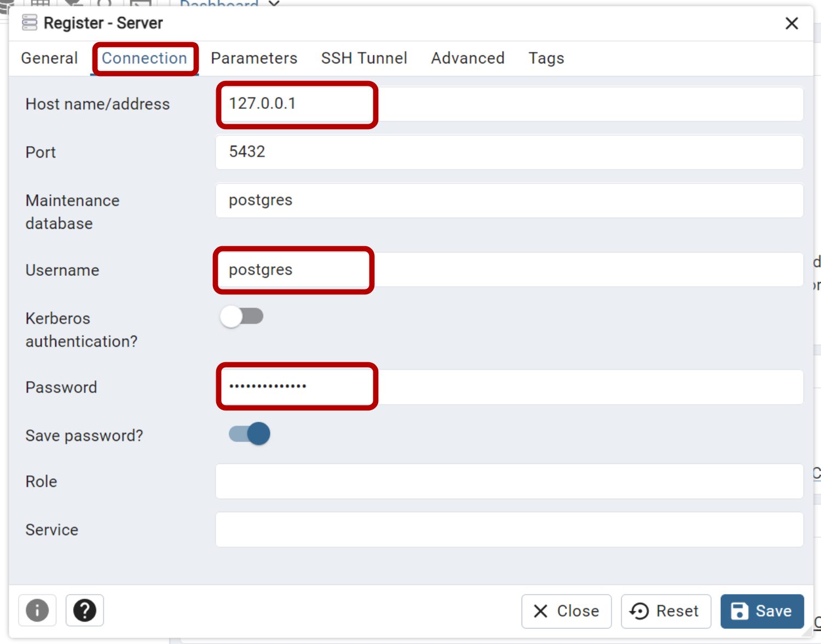The width and height of the screenshot is (821, 644).
Task: Click the empty Role field
Action: point(509,481)
